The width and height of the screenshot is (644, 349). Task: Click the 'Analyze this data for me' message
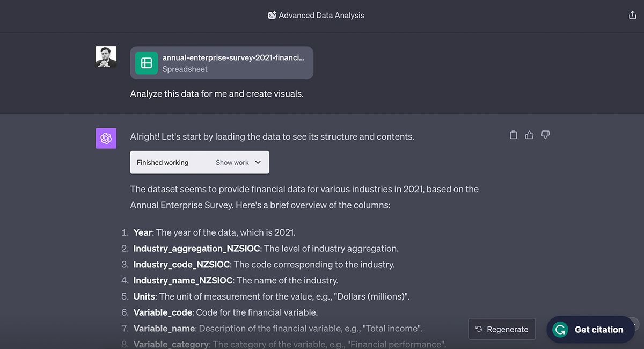point(217,94)
